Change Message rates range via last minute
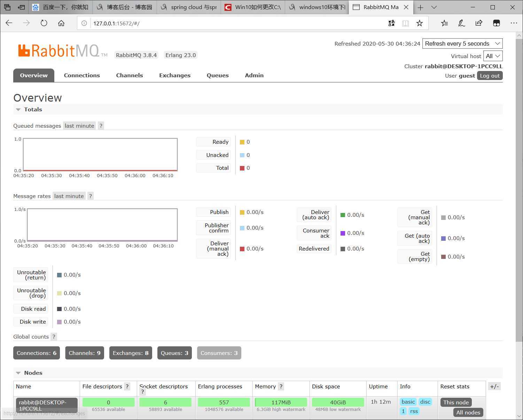 point(69,196)
